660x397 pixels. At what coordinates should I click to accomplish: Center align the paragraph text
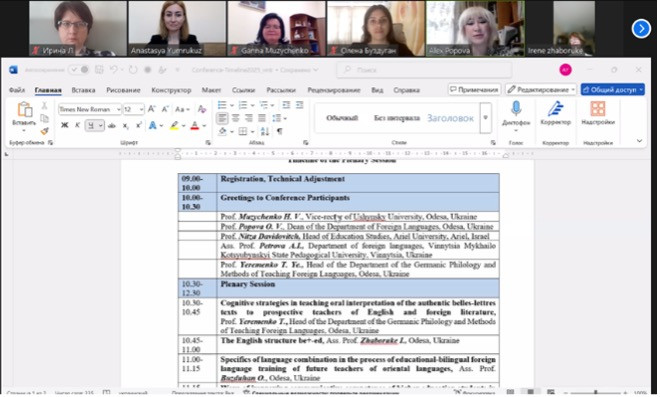(236, 118)
